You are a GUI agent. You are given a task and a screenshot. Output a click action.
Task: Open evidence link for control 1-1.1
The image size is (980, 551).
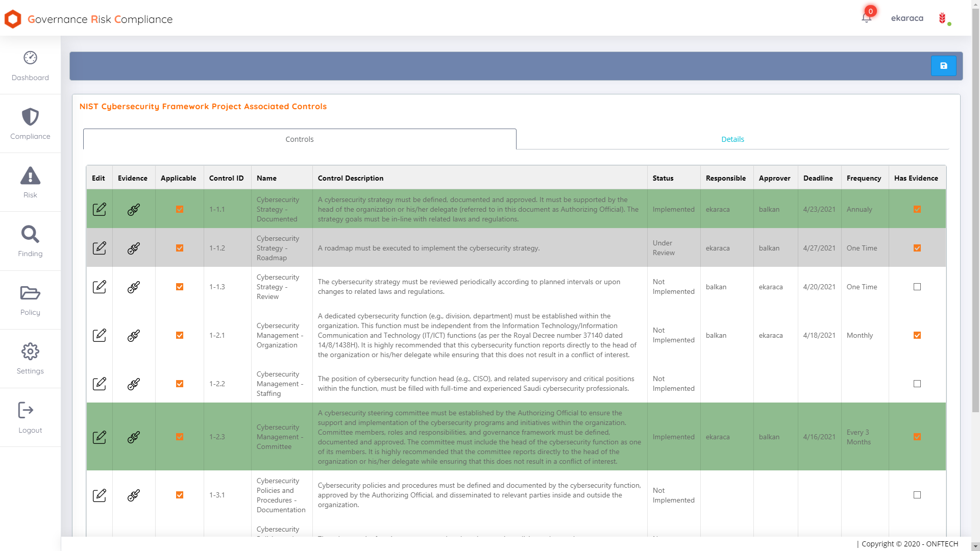tap(134, 209)
